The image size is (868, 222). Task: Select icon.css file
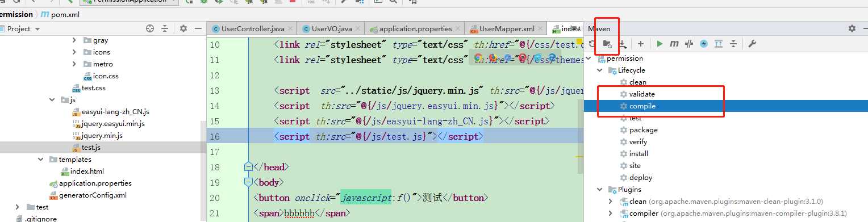pos(101,76)
